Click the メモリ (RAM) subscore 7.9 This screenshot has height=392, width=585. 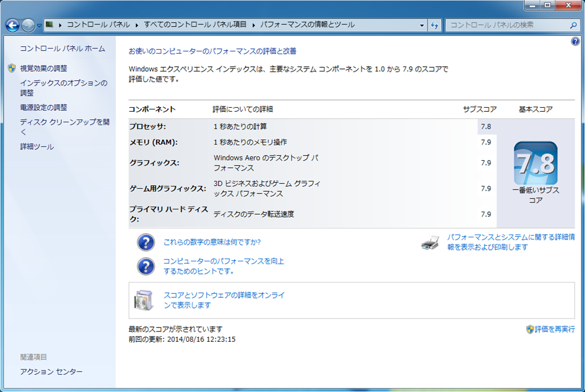(x=486, y=142)
